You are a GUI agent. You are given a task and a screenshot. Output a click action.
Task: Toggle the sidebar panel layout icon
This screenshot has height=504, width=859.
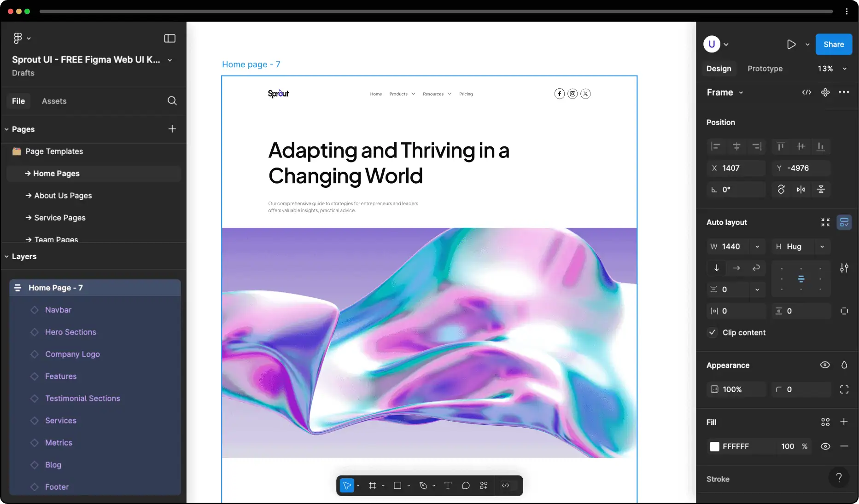point(169,38)
